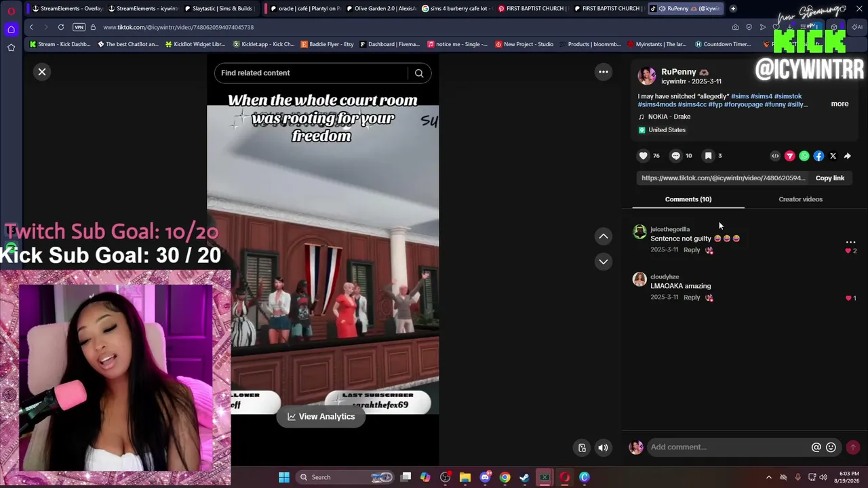Open Discord from the taskbar
This screenshot has width=868, height=488.
pyautogui.click(x=485, y=477)
